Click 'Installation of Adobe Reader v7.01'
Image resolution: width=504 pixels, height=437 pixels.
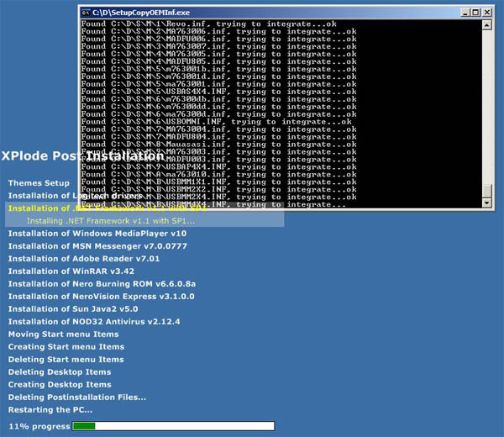84,259
